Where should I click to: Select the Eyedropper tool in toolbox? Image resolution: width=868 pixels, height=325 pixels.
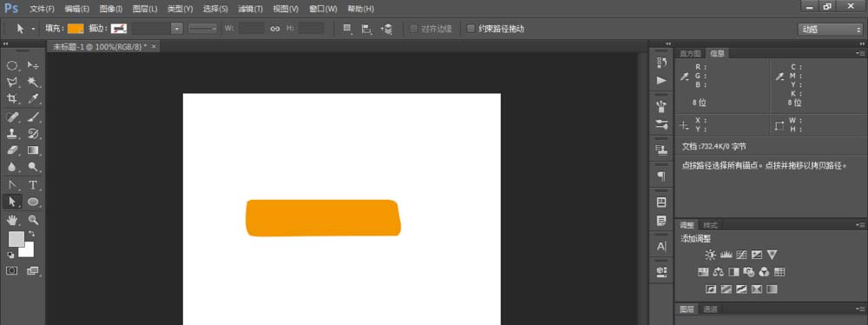[33, 99]
